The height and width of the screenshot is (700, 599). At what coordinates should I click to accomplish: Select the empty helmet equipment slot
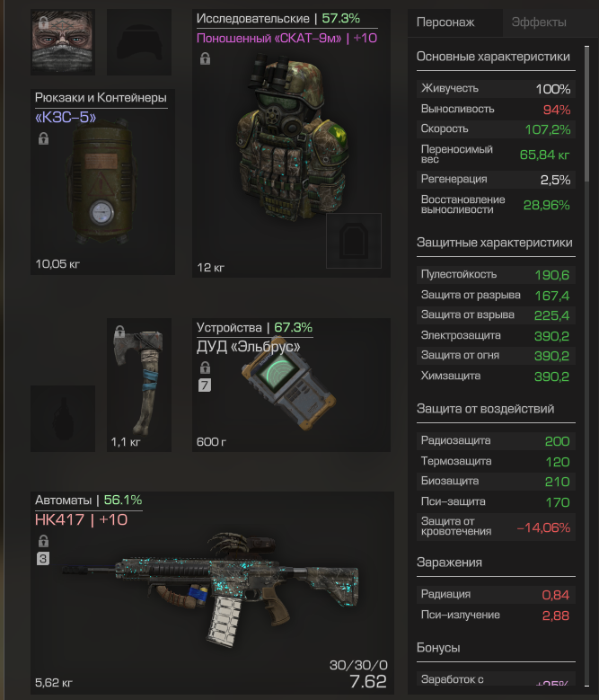[139, 42]
